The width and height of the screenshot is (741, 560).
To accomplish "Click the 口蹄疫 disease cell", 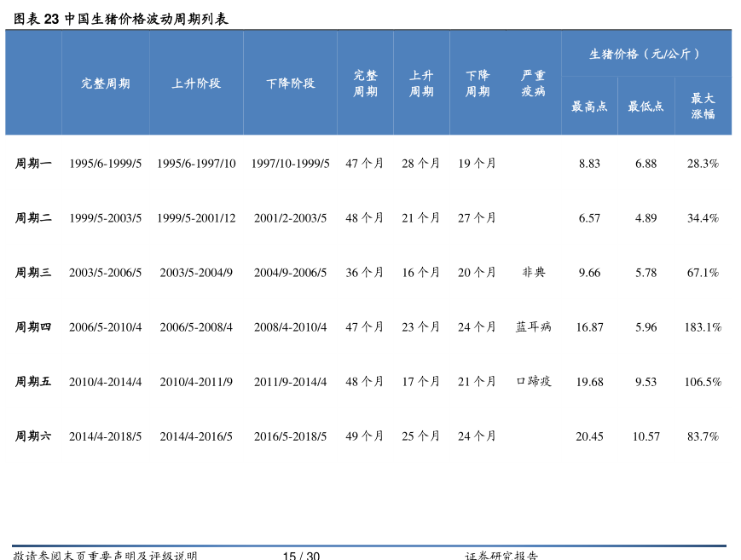I will 533,382.
